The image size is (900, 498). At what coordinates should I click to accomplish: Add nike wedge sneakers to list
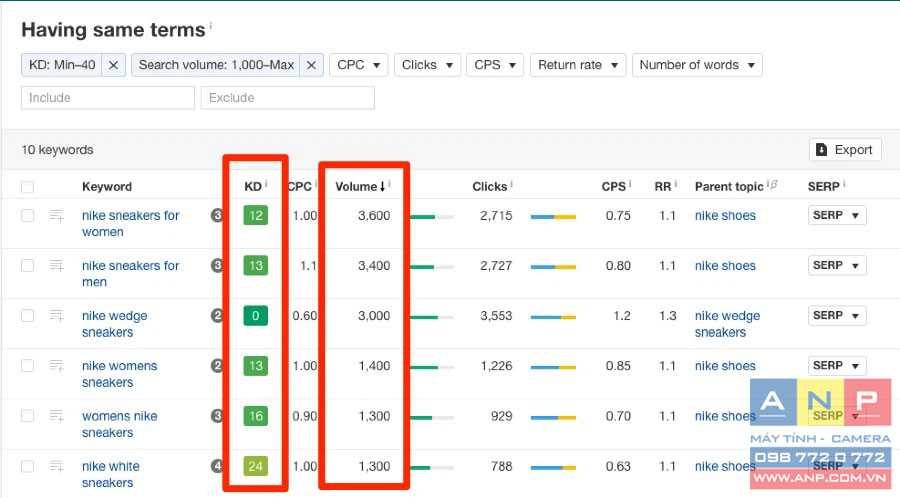(57, 316)
